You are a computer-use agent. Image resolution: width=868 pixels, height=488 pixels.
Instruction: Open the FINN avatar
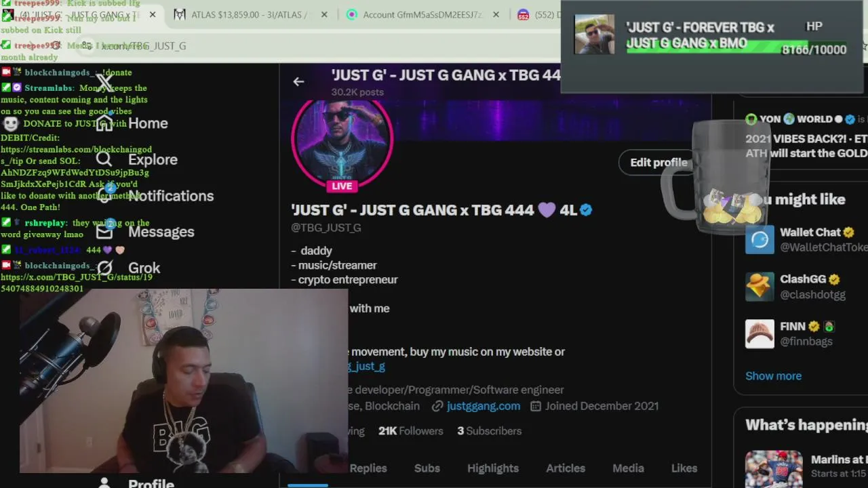coord(759,333)
